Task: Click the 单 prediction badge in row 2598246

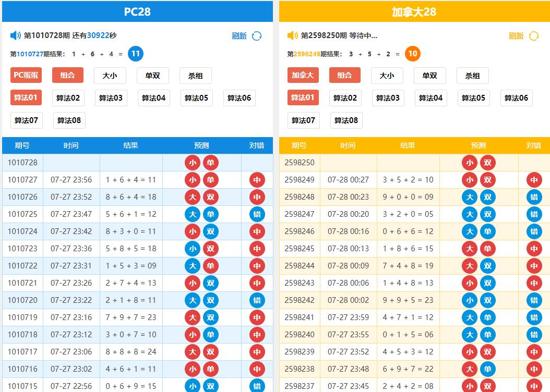Action: (x=487, y=231)
